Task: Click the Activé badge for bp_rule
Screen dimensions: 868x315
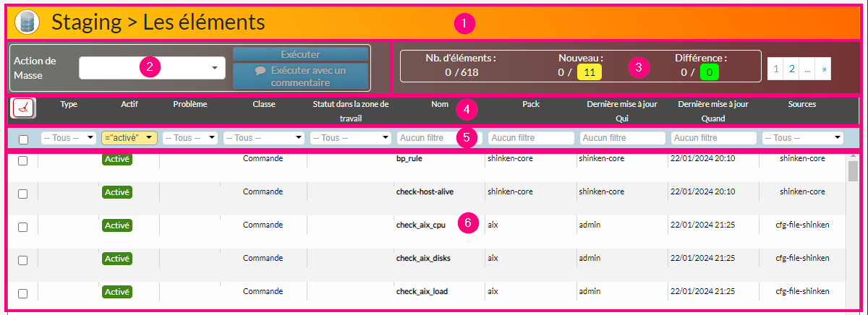Action: tap(117, 160)
